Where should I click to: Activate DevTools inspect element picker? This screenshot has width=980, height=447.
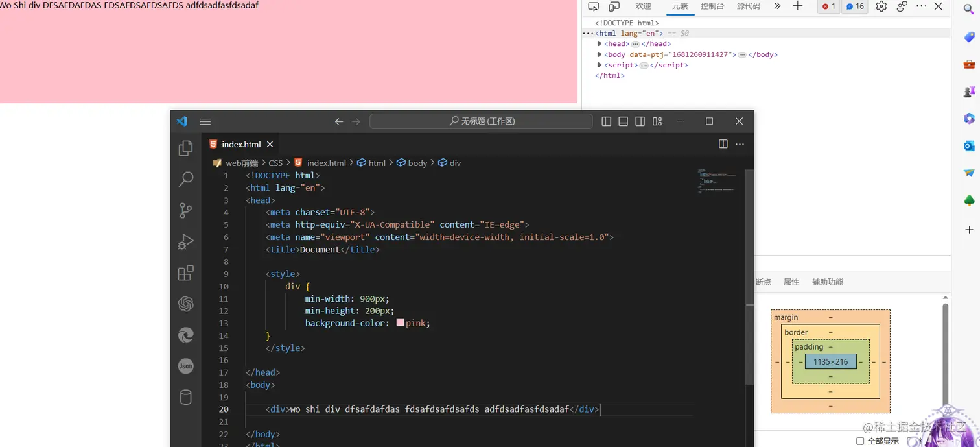point(594,6)
